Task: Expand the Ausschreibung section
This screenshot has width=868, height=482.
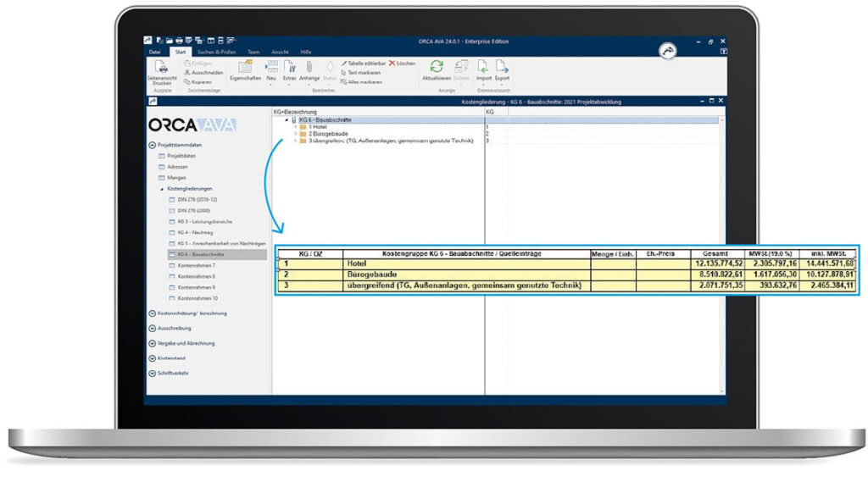Action: tap(153, 328)
